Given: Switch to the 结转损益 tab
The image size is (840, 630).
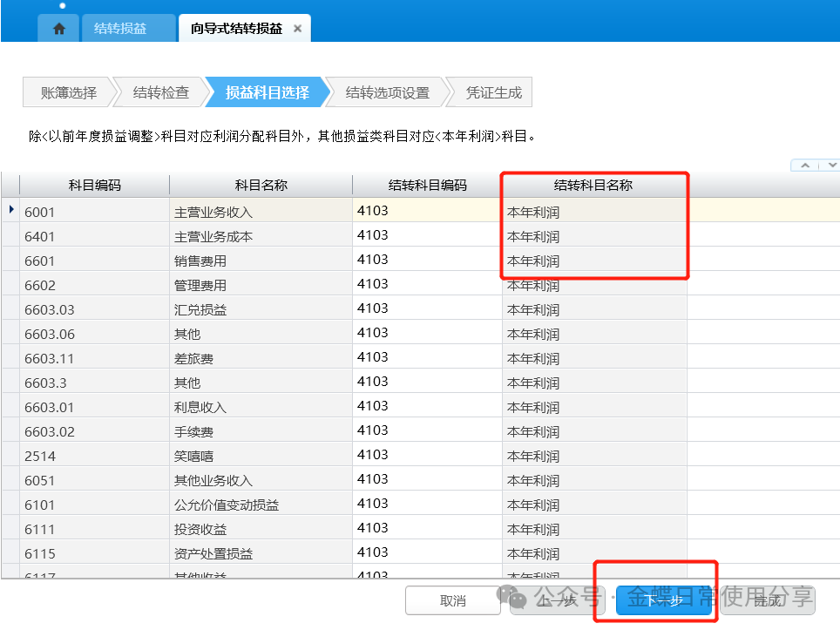Looking at the screenshot, I should (x=120, y=29).
